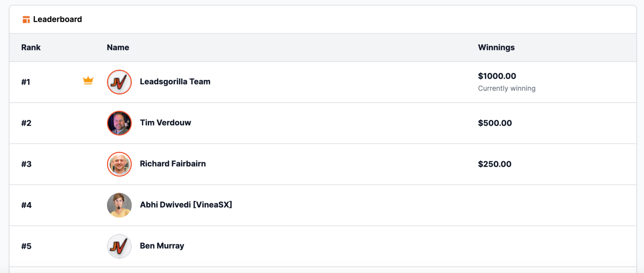Click the Leaderboard heading text

click(x=57, y=19)
